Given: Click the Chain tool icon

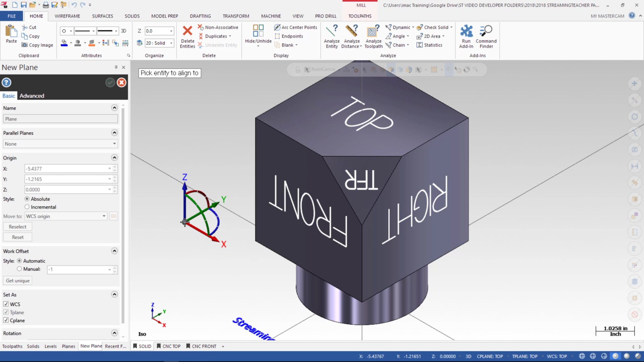Looking at the screenshot, I should (x=388, y=45).
